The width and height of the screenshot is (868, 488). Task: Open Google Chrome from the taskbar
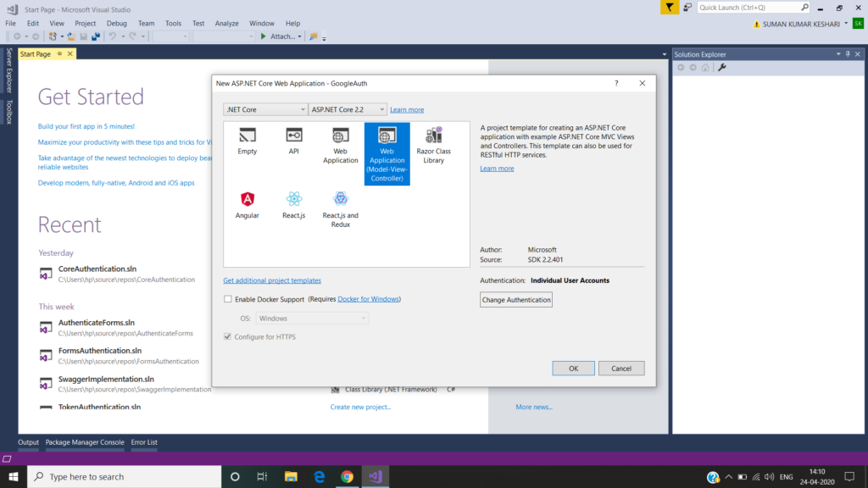347,477
